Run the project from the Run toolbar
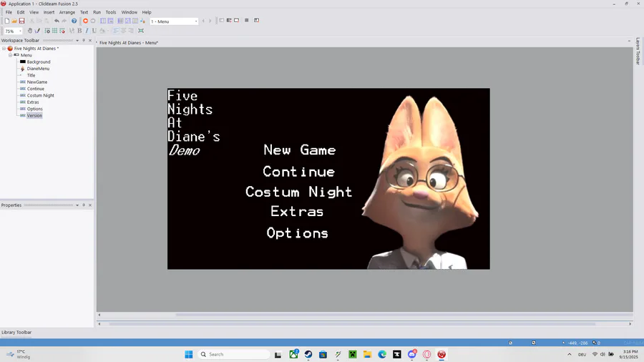644x362 pixels. [221, 20]
